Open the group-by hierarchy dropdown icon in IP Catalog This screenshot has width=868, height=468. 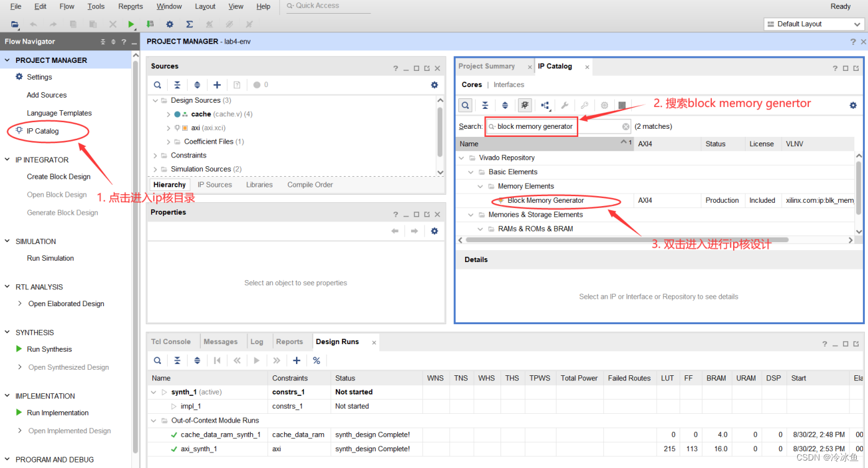545,105
